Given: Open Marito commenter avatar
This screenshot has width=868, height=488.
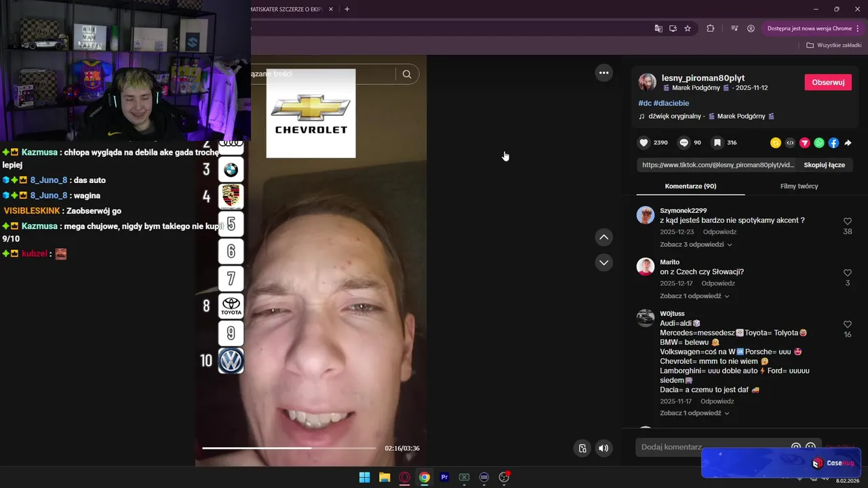Looking at the screenshot, I should tap(646, 267).
